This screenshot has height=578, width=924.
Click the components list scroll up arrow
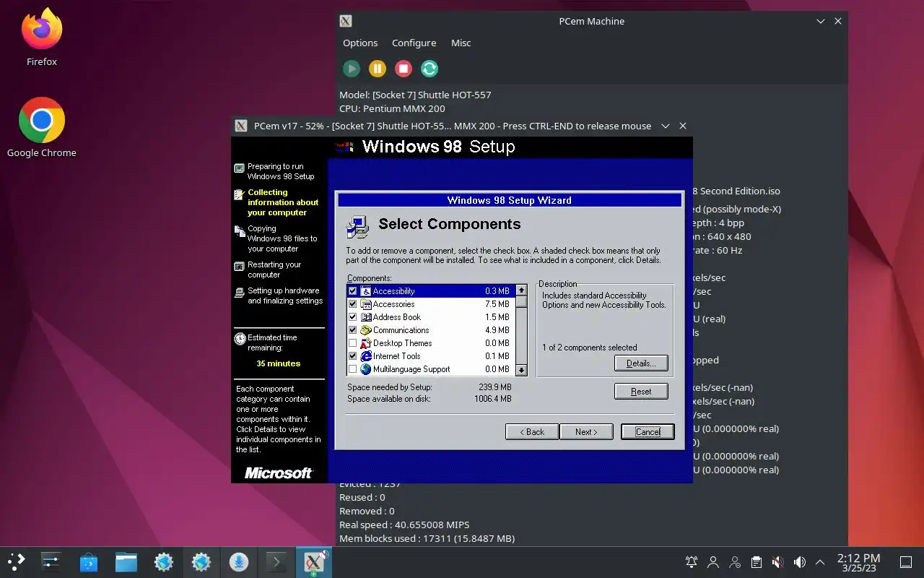521,290
